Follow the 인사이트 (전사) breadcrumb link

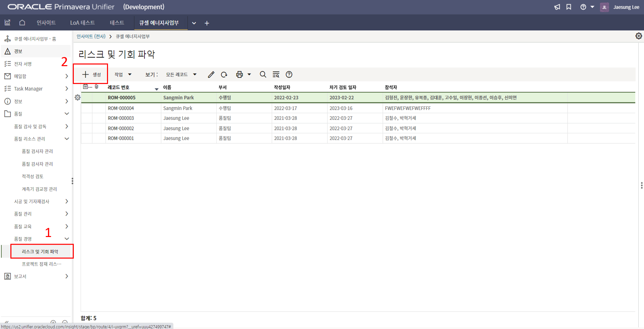(91, 36)
